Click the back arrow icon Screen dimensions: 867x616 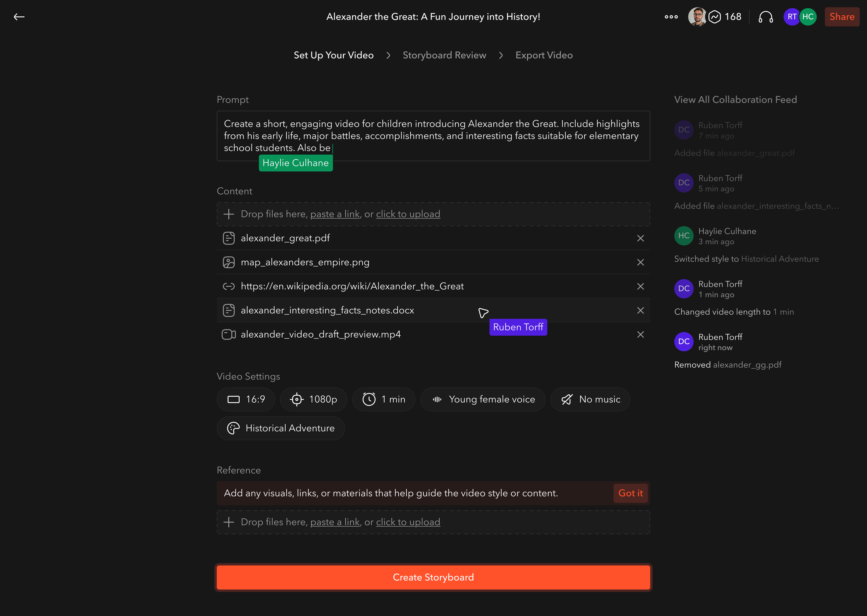pos(19,17)
